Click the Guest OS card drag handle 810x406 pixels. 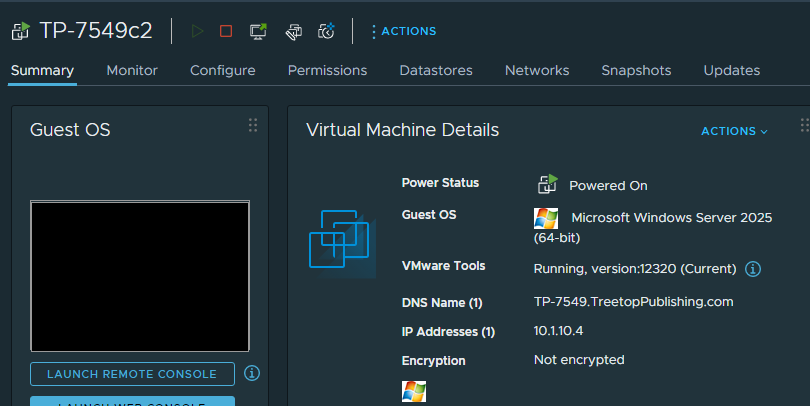tap(253, 125)
